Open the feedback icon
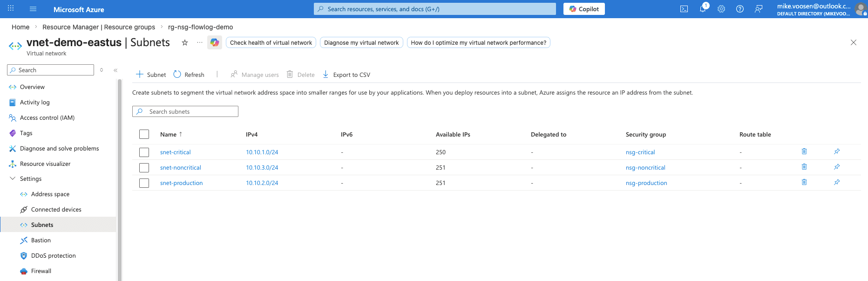 759,9
